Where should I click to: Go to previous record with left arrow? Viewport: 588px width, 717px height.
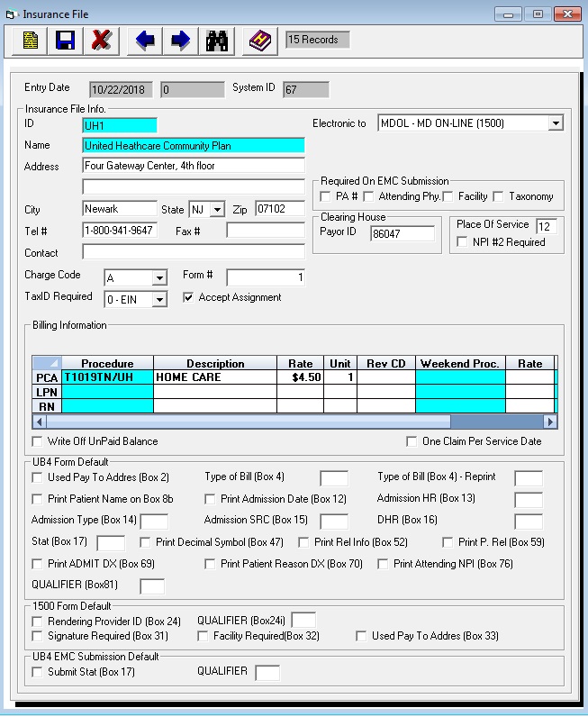point(145,41)
